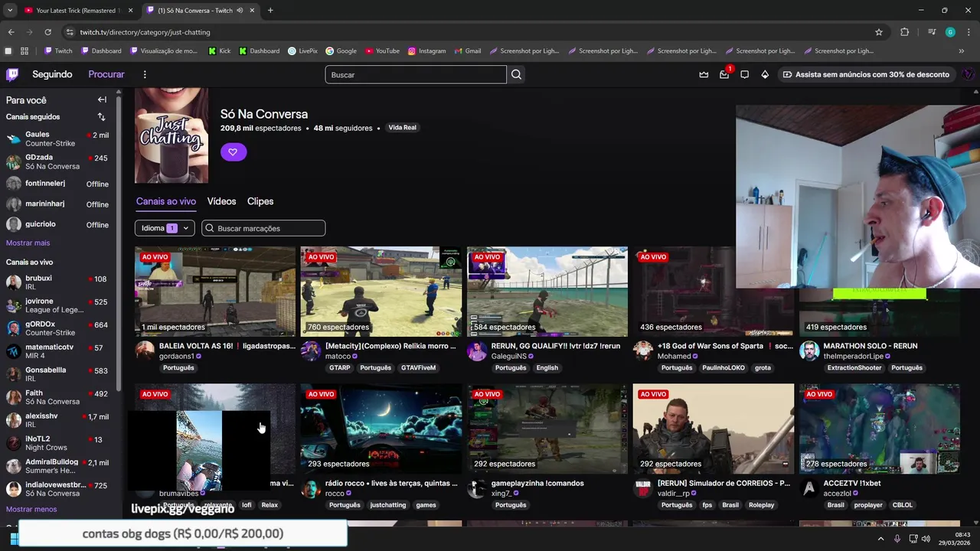Click Mostrar mais under followed channels
Viewport: 980px width, 551px height.
pos(28,243)
